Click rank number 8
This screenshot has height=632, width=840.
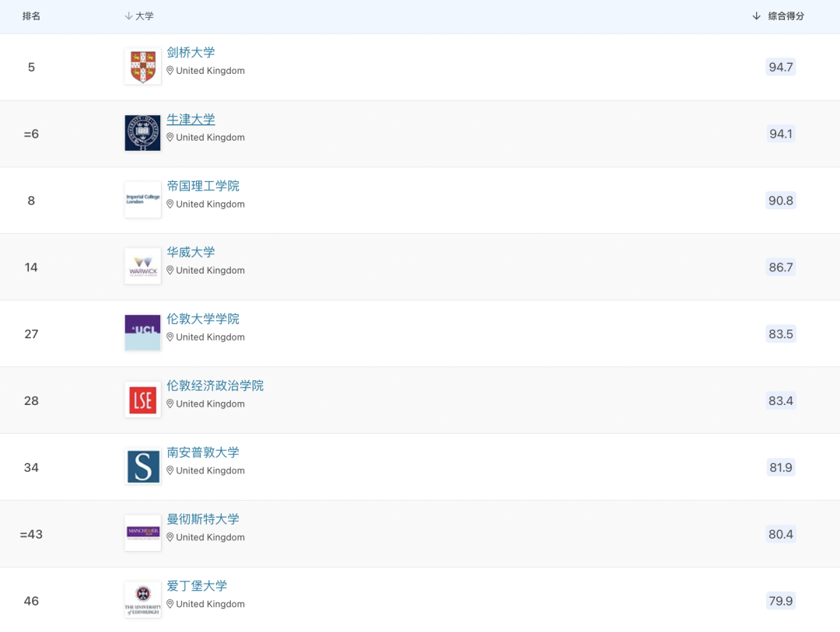(x=31, y=201)
